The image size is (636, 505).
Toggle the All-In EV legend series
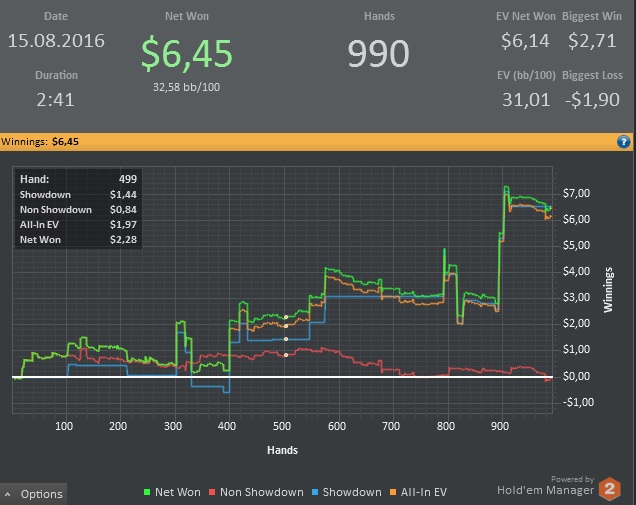[418, 492]
